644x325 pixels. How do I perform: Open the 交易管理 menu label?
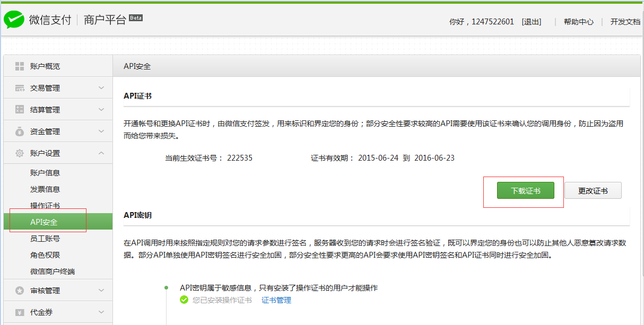pos(45,88)
